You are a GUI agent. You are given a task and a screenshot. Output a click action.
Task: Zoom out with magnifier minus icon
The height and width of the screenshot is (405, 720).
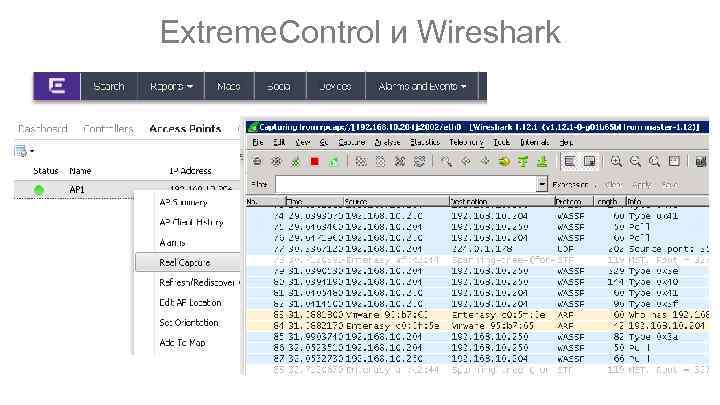coord(635,162)
